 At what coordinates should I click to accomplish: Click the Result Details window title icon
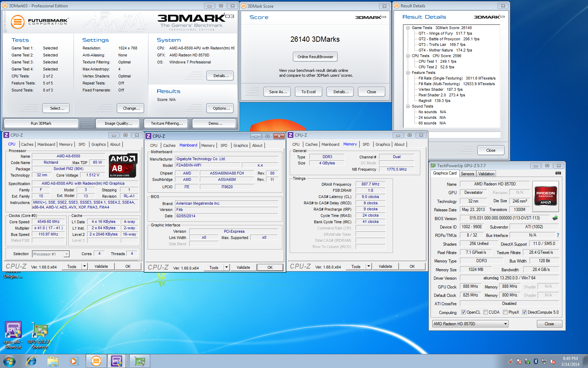click(397, 6)
